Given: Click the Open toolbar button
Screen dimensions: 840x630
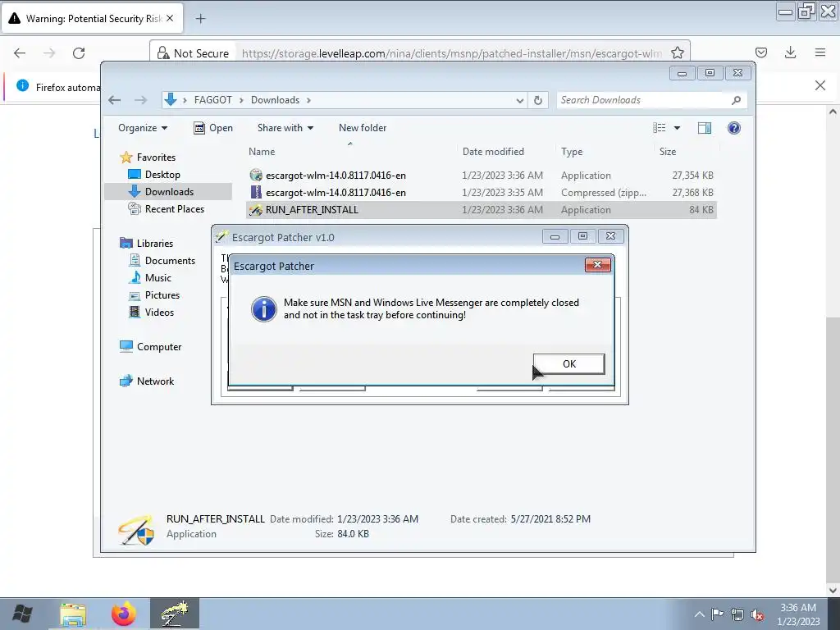Looking at the screenshot, I should [213, 128].
